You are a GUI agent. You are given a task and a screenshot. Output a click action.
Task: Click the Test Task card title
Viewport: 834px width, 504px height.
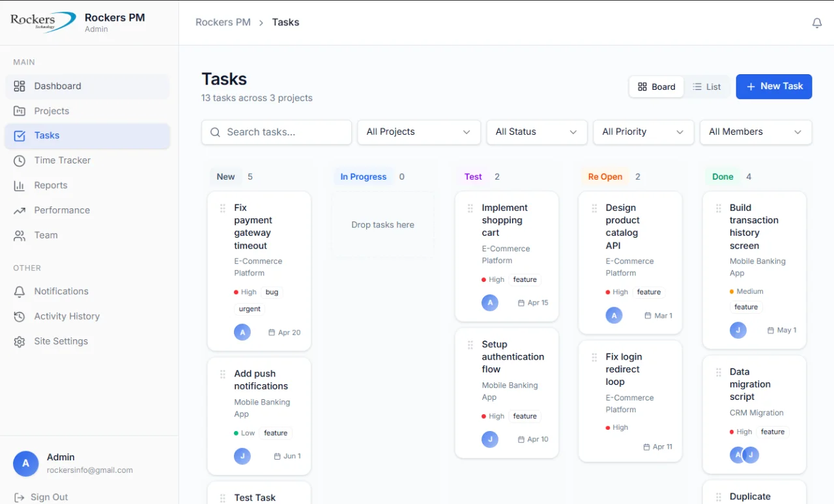pyautogui.click(x=255, y=497)
